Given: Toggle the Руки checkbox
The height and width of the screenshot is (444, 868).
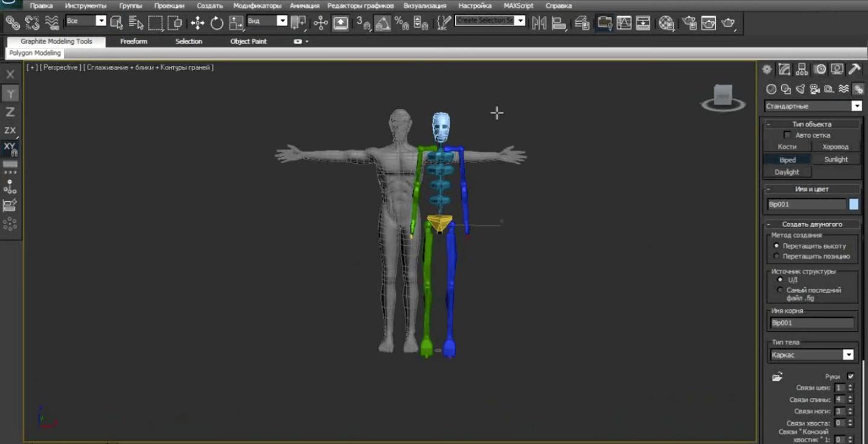Looking at the screenshot, I should click(x=850, y=376).
